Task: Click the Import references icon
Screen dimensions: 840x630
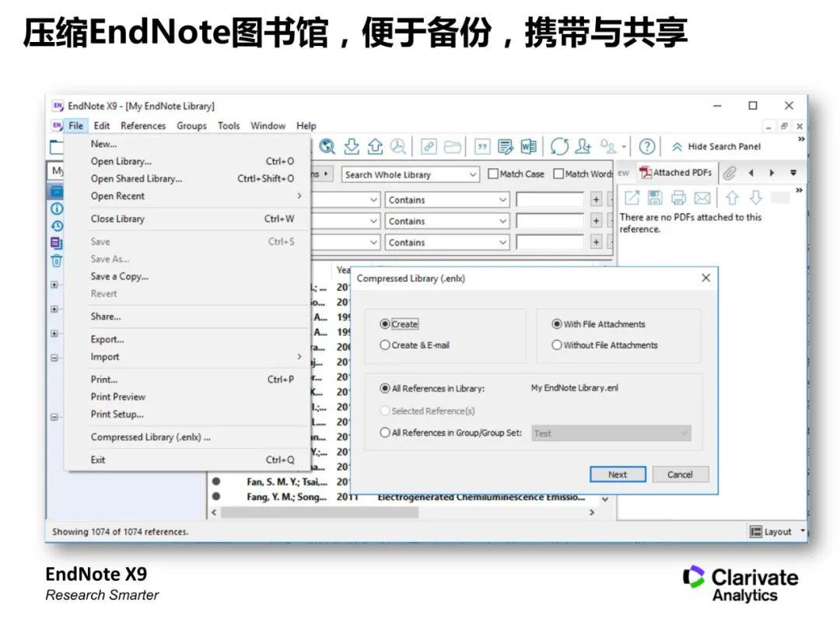Action: tap(352, 146)
